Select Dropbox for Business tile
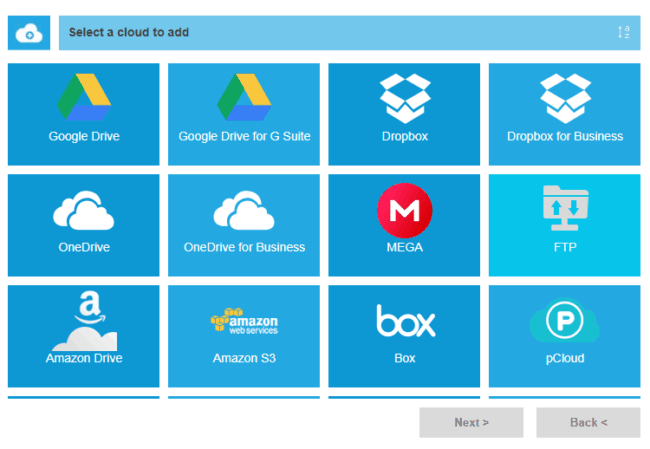Screen dimensions: 650x449 [565, 114]
